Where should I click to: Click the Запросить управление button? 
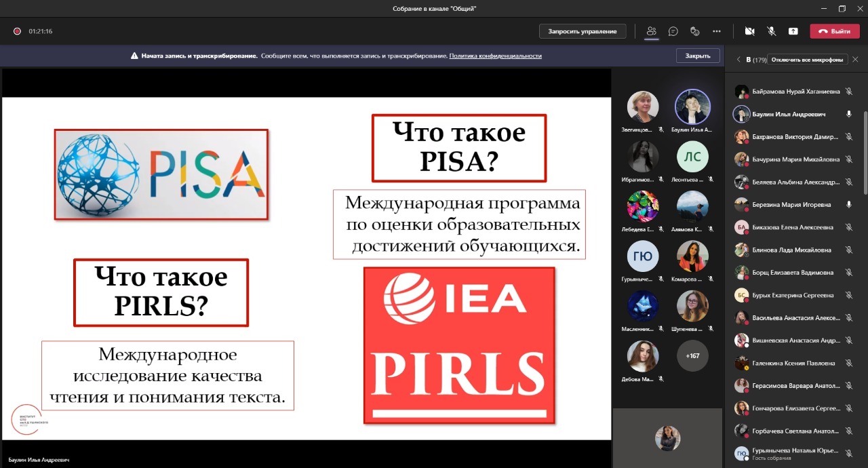click(x=583, y=31)
